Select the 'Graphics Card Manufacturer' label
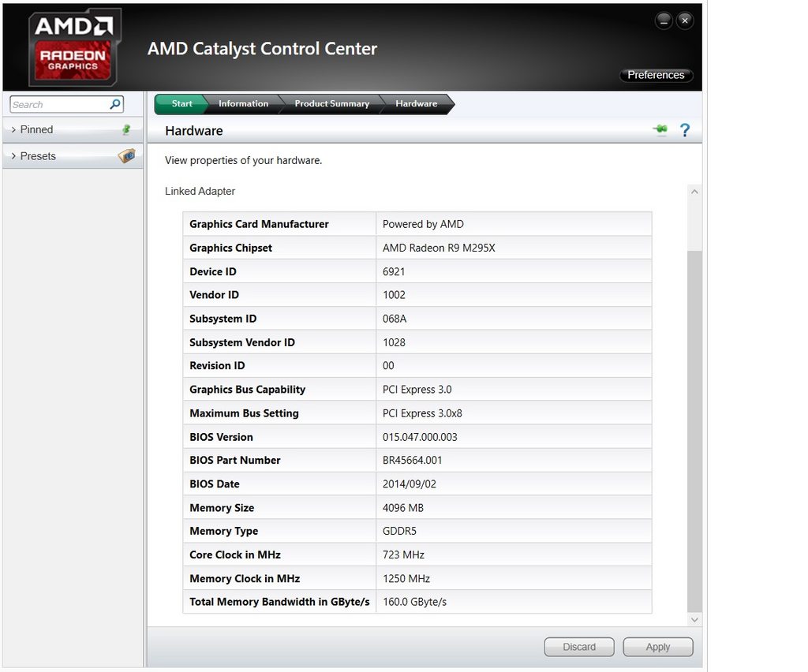The image size is (808, 672). [259, 224]
